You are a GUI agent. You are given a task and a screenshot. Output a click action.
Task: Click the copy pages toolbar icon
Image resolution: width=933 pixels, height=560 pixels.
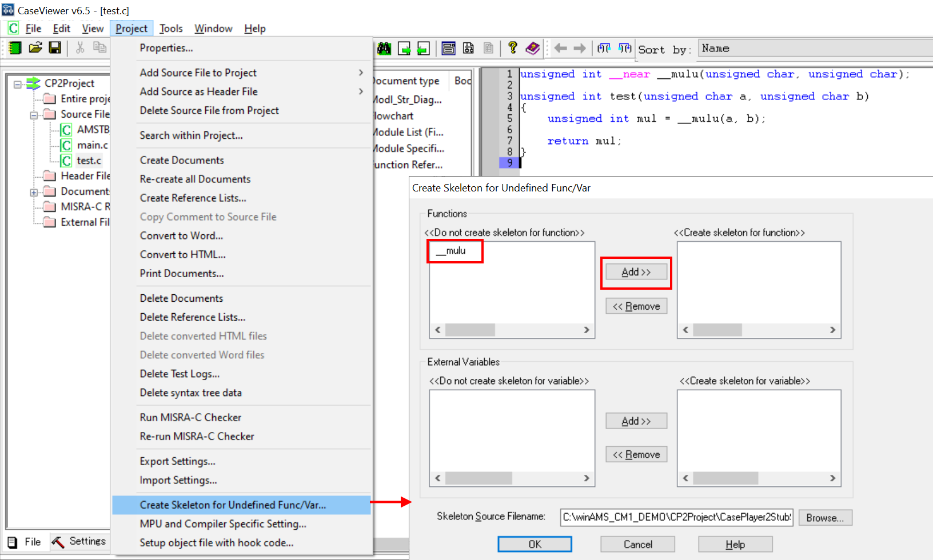click(x=100, y=47)
